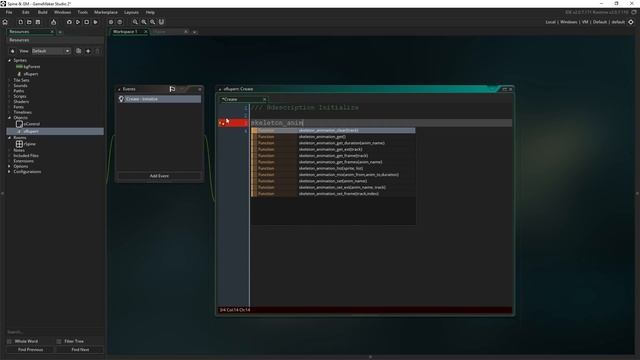Reset workspace zoom

click(144, 22)
